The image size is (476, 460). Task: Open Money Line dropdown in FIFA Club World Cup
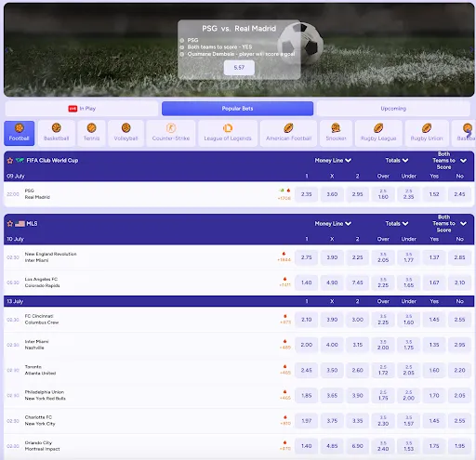[333, 161]
